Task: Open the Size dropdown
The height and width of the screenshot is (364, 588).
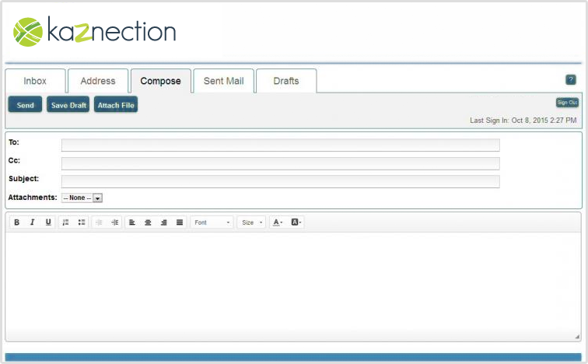Action: coord(252,222)
